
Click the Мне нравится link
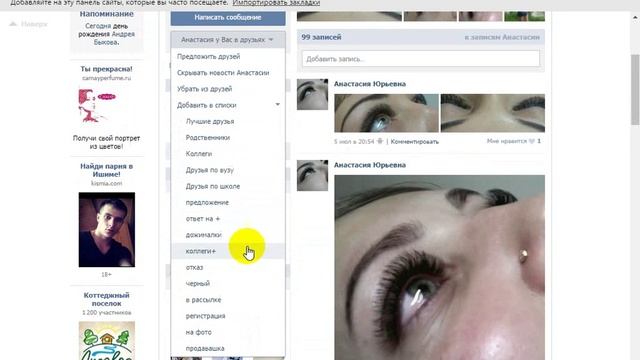click(507, 141)
